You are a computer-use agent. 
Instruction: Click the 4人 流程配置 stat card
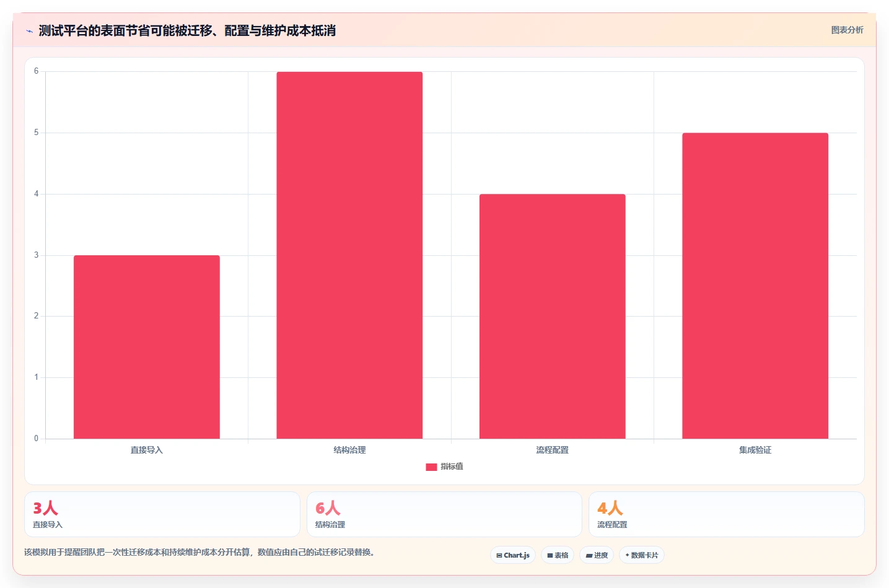727,514
